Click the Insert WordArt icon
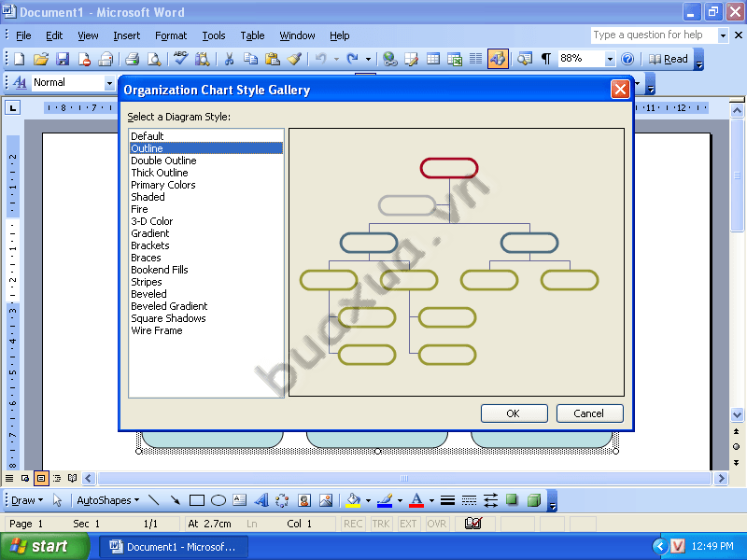The image size is (747, 560). [261, 500]
